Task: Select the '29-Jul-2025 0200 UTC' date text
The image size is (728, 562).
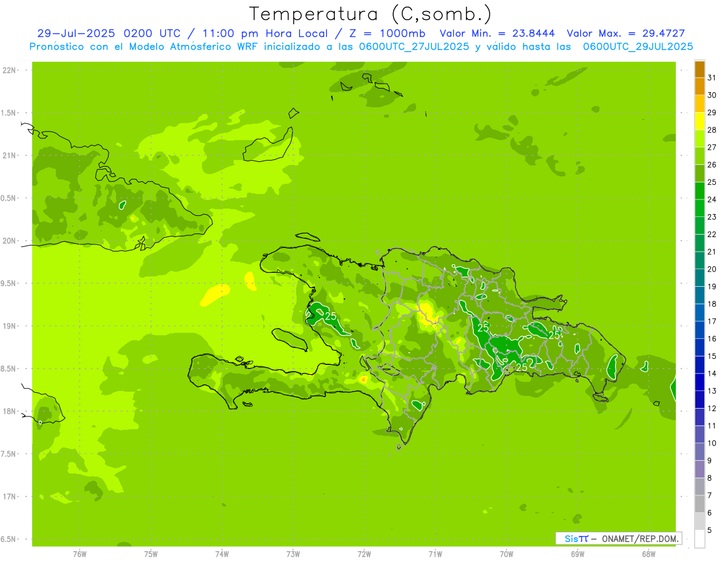Action: tap(107, 34)
